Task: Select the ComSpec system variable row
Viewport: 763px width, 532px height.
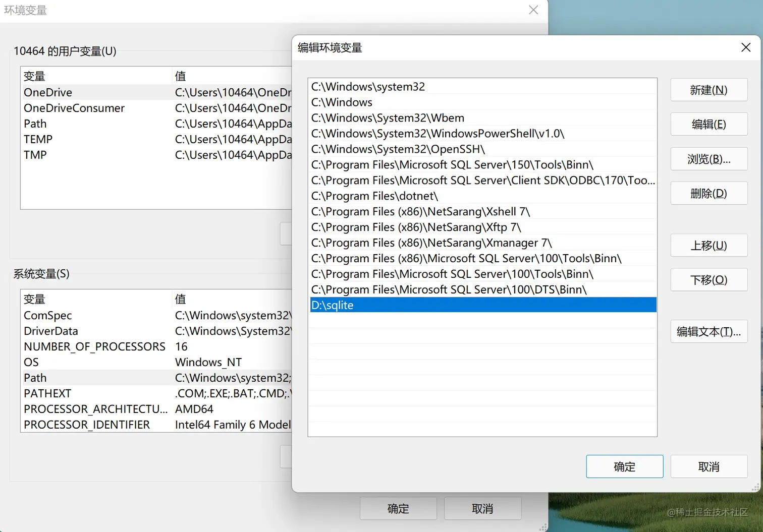Action: tap(156, 315)
